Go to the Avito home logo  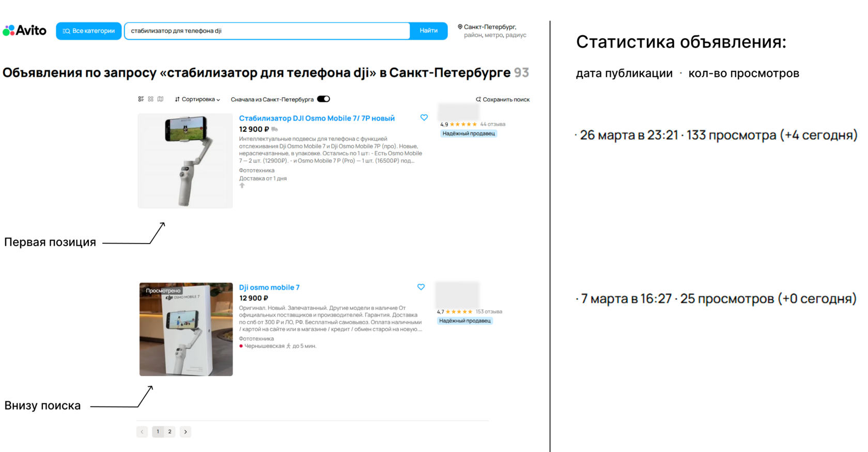[x=24, y=31]
